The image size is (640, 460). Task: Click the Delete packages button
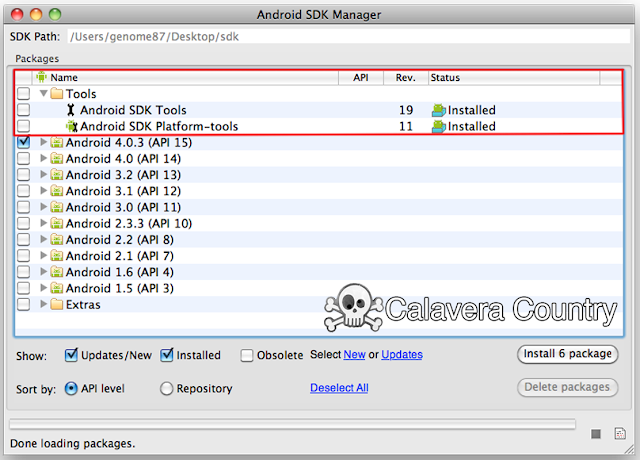pos(568,387)
